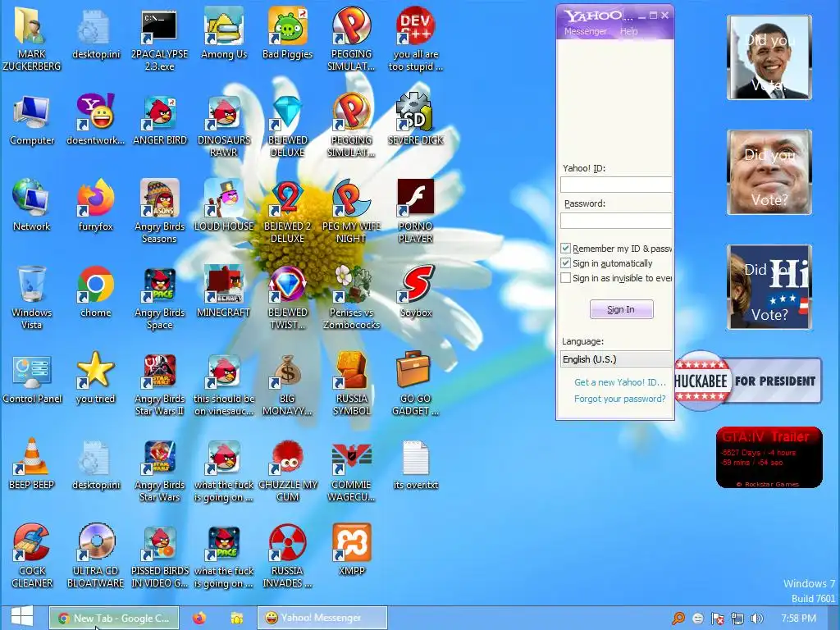The image size is (840, 630).
Task: Click the network tray icon
Action: (737, 619)
